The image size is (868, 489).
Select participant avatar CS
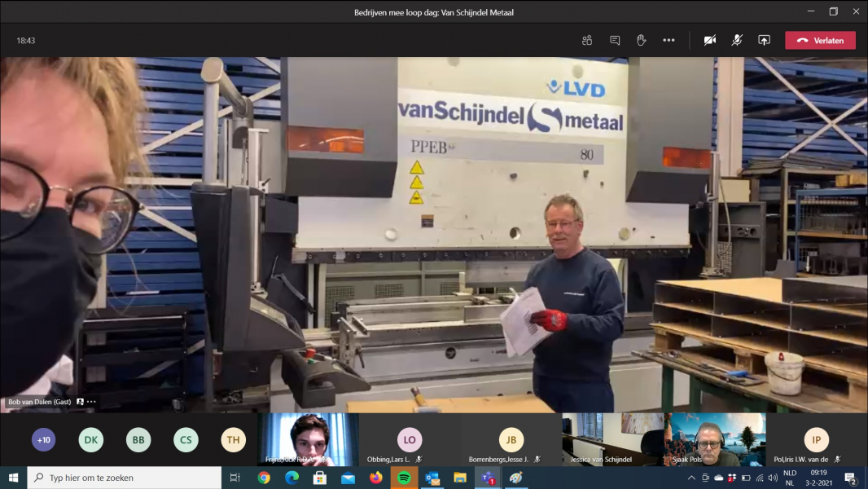pos(186,440)
